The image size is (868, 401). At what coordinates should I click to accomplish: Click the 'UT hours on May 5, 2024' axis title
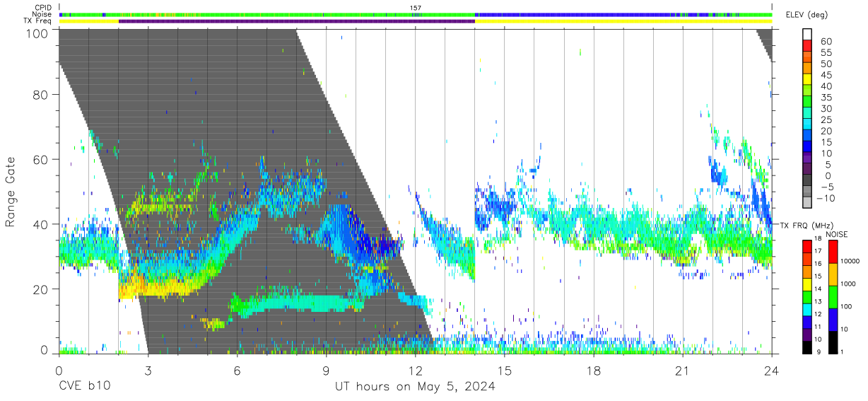point(415,387)
